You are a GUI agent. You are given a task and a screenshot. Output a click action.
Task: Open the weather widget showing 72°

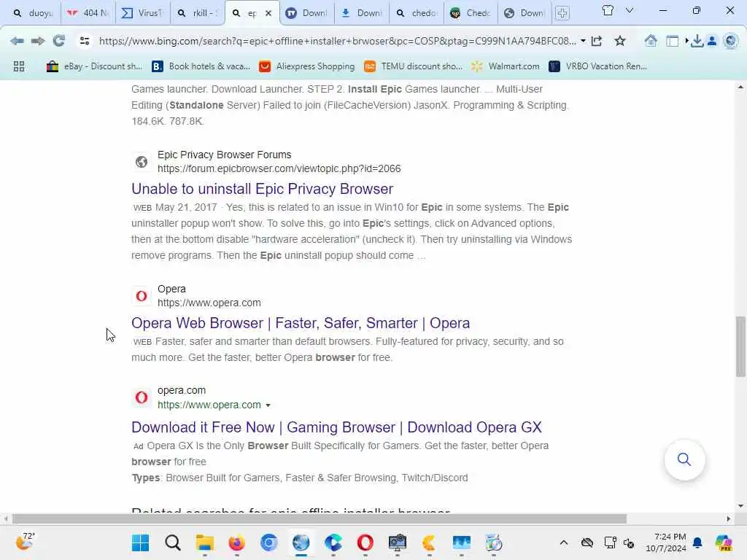coord(25,542)
